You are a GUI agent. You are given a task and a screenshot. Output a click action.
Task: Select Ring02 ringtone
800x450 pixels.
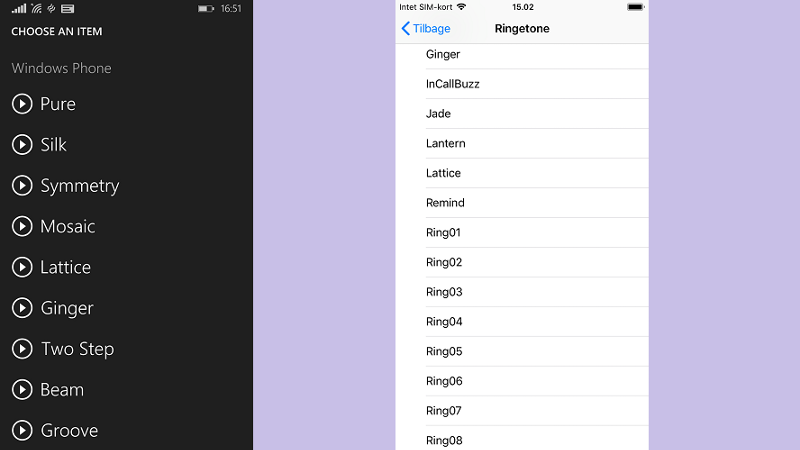tap(522, 262)
